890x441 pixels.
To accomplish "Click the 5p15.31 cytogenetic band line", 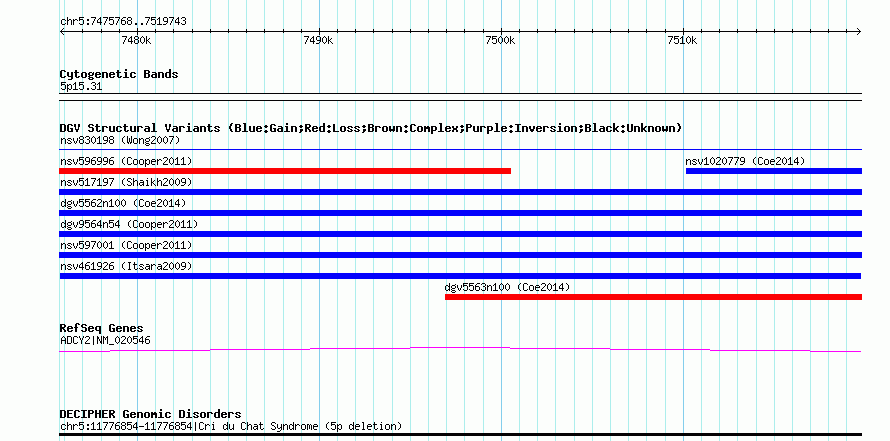I will tap(460, 96).
